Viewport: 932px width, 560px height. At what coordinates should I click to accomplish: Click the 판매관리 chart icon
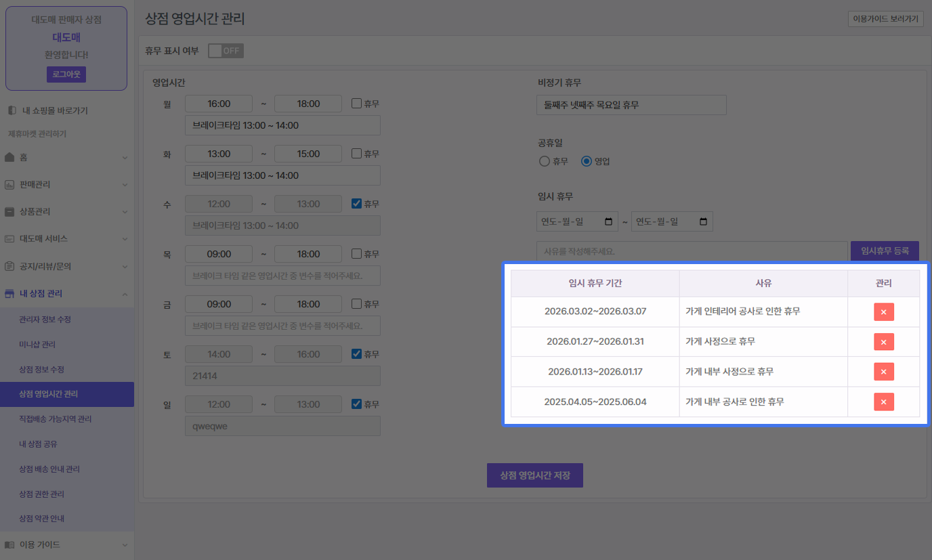[9, 184]
